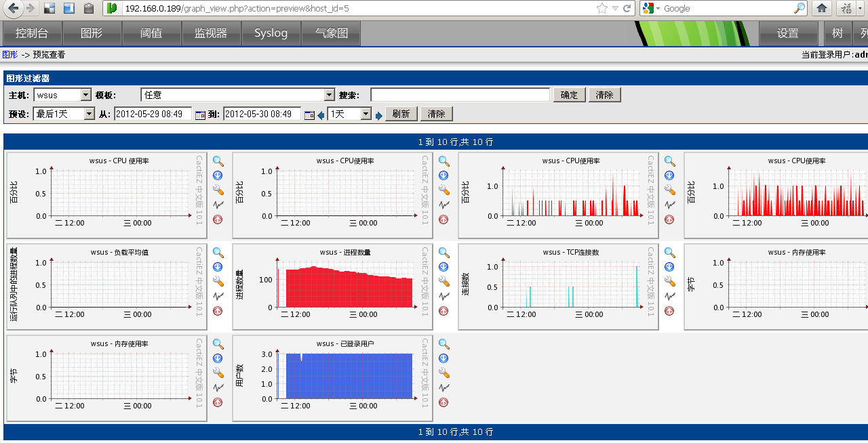Viewport: 868px width, 443px height.
Task: Open the wsus - 负载平均值 graph image
Action: click(x=107, y=287)
